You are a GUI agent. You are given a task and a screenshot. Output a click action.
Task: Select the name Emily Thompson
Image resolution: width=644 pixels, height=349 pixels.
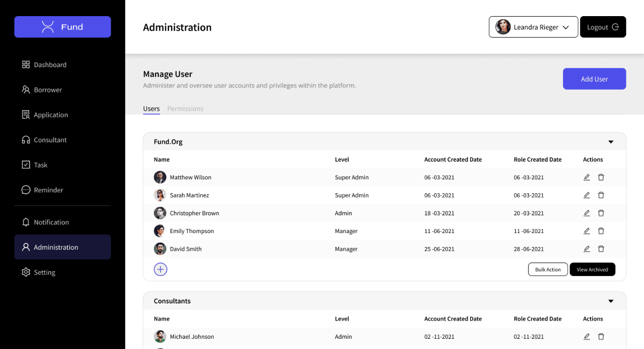[192, 231]
